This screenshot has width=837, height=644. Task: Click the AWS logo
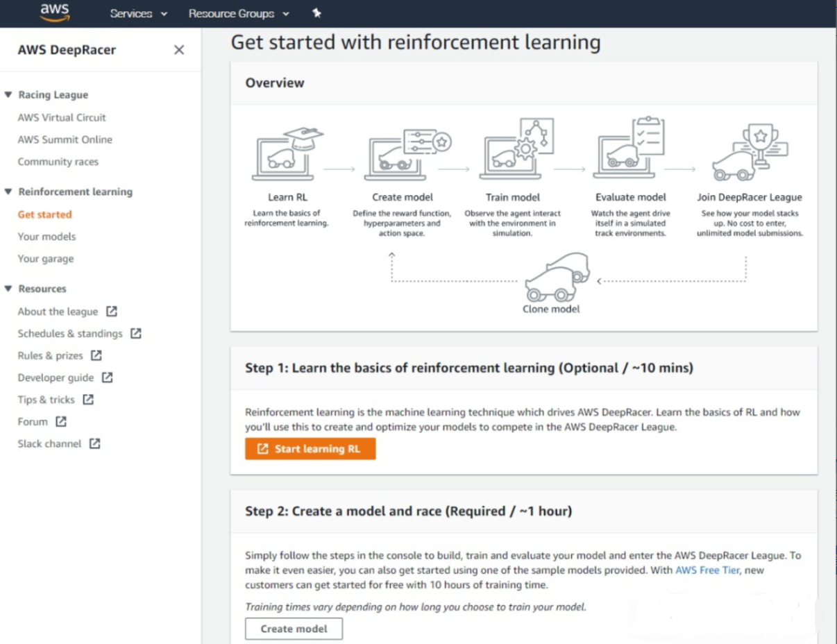pos(55,12)
